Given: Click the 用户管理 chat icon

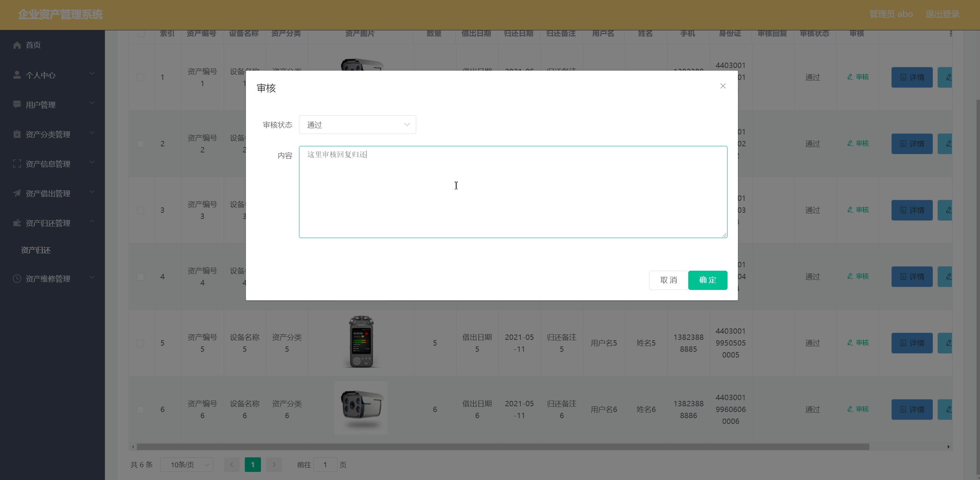Looking at the screenshot, I should click(x=17, y=104).
